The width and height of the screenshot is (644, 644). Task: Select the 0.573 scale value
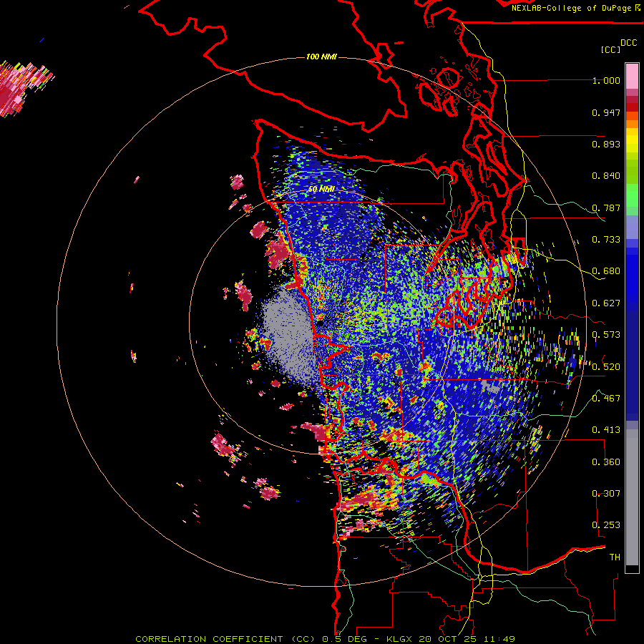(x=606, y=335)
